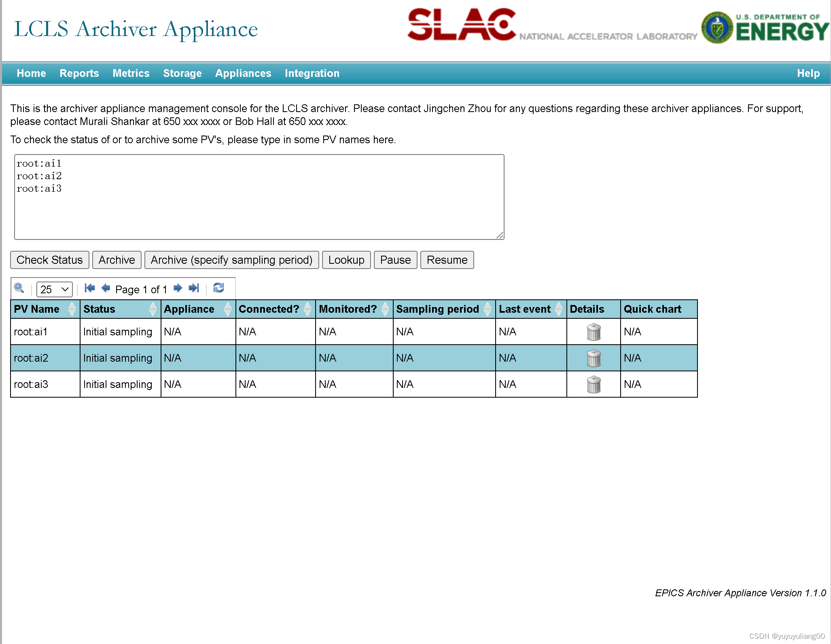Click the Archive button

pos(115,260)
